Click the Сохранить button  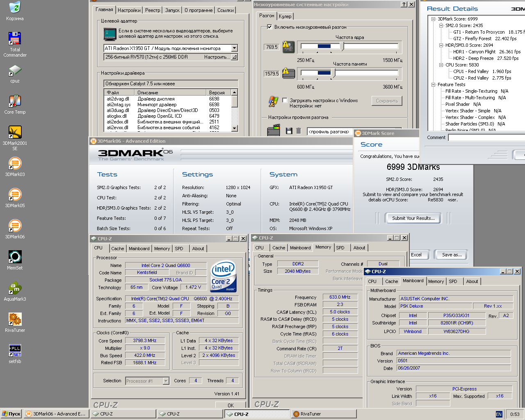387,101
